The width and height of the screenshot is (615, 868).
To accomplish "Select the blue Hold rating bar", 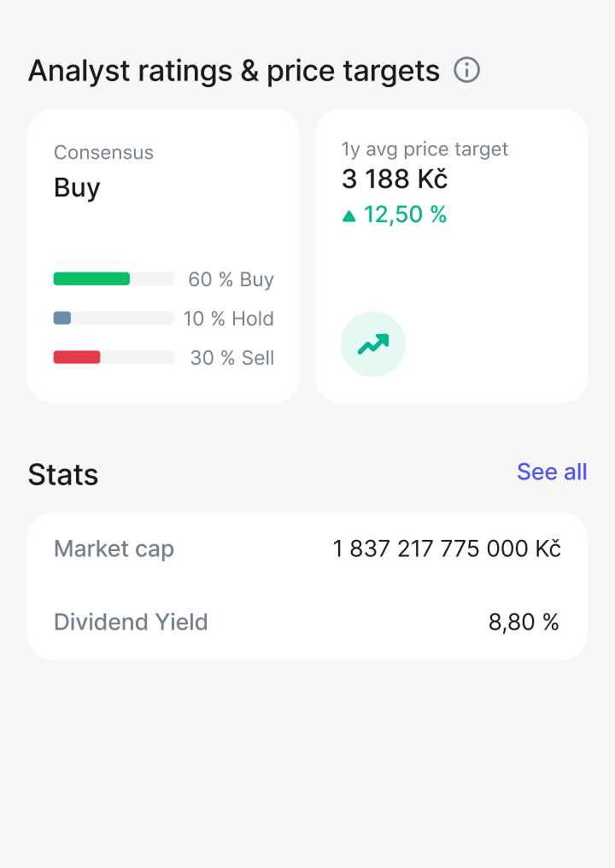I will click(62, 318).
